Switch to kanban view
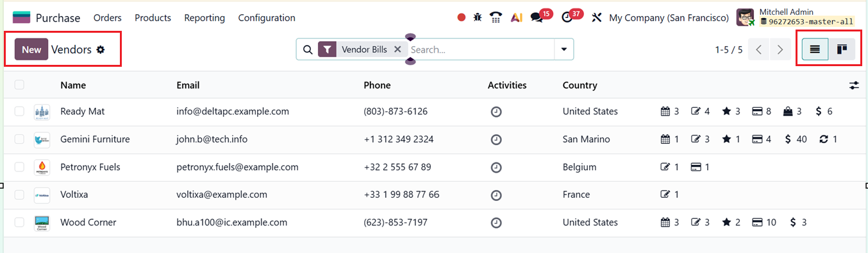The width and height of the screenshot is (868, 253). (x=842, y=49)
